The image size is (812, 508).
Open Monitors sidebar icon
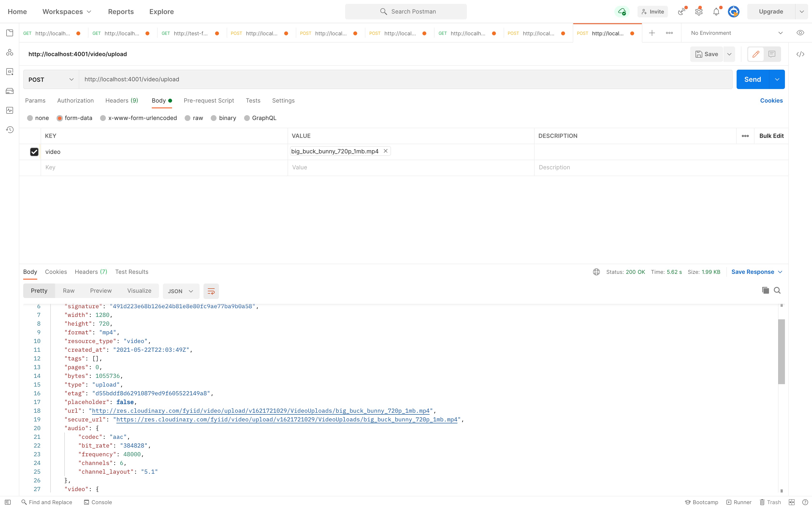pyautogui.click(x=10, y=110)
